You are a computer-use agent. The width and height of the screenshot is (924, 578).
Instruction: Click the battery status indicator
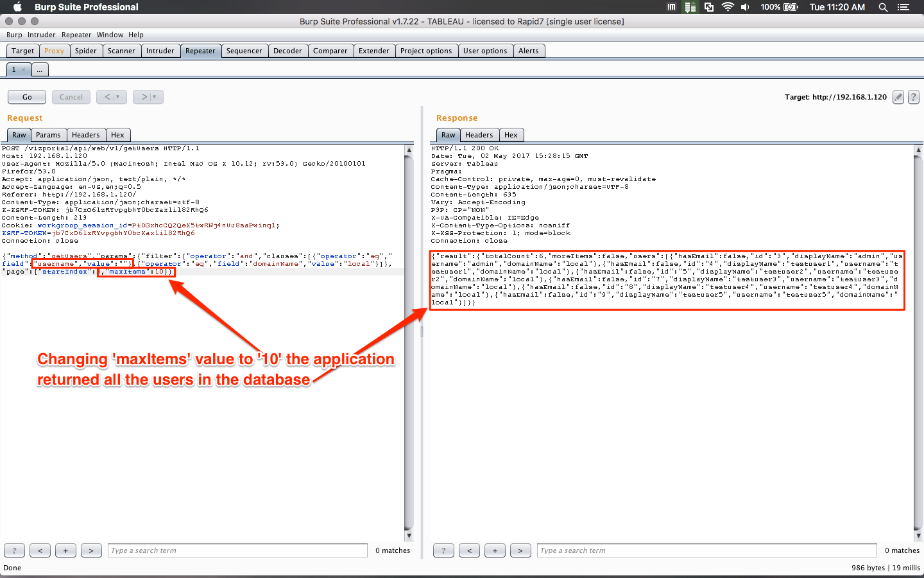779,7
